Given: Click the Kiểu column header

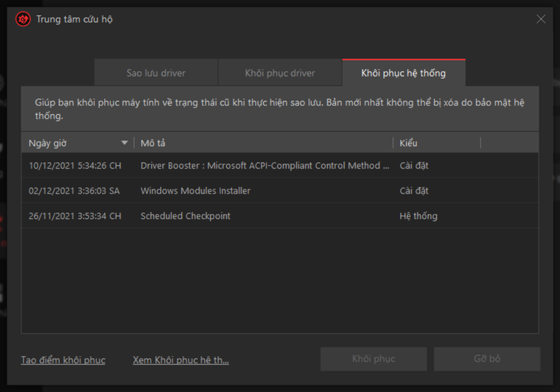Looking at the screenshot, I should pos(437,143).
